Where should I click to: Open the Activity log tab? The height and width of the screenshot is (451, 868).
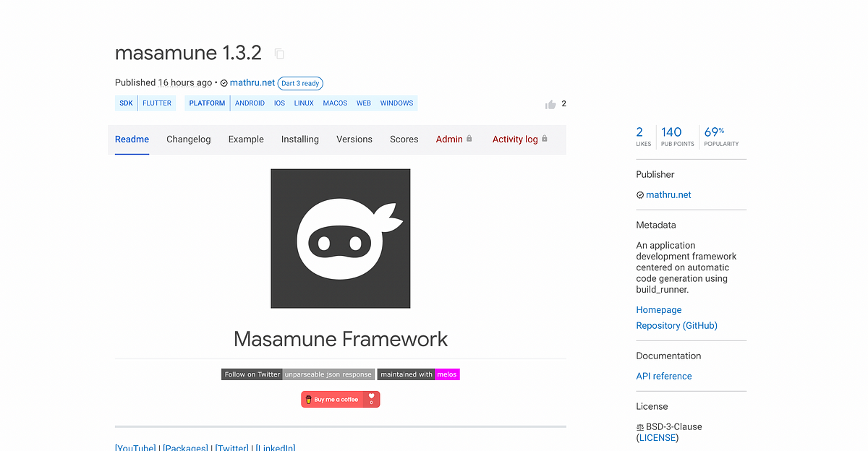point(515,139)
